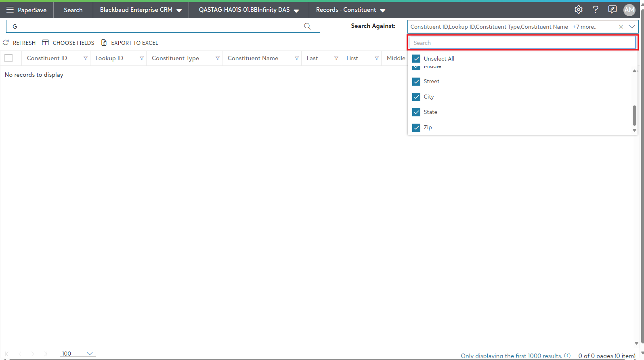Uncheck the Street checkbox
644x360 pixels.
[416, 82]
